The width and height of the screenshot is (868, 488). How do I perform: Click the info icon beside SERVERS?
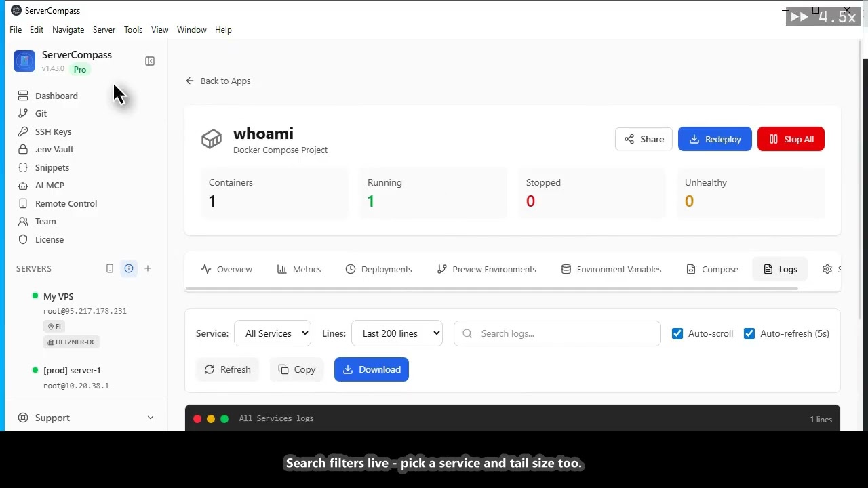tap(129, 268)
